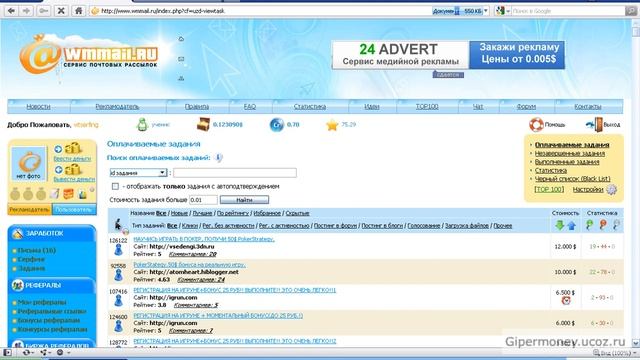Click the task id search text field
Image resolution: width=640 pixels, height=360 pixels.
coord(235,173)
